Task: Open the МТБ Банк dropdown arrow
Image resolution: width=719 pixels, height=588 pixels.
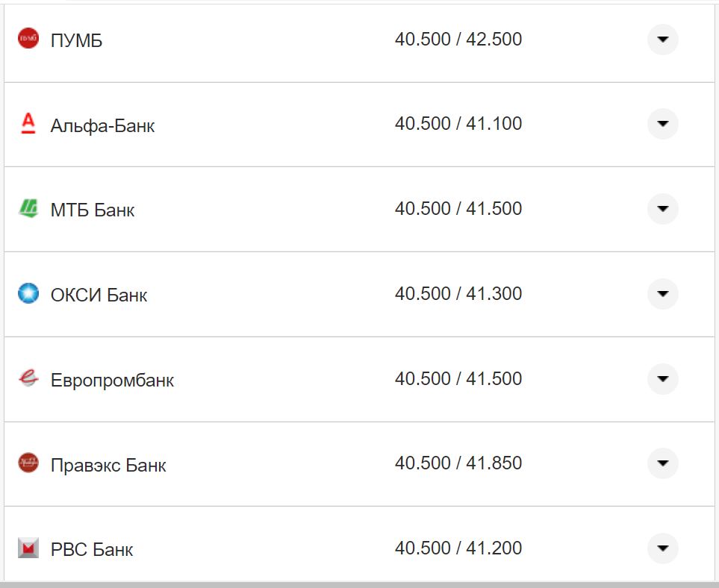Action: (662, 209)
